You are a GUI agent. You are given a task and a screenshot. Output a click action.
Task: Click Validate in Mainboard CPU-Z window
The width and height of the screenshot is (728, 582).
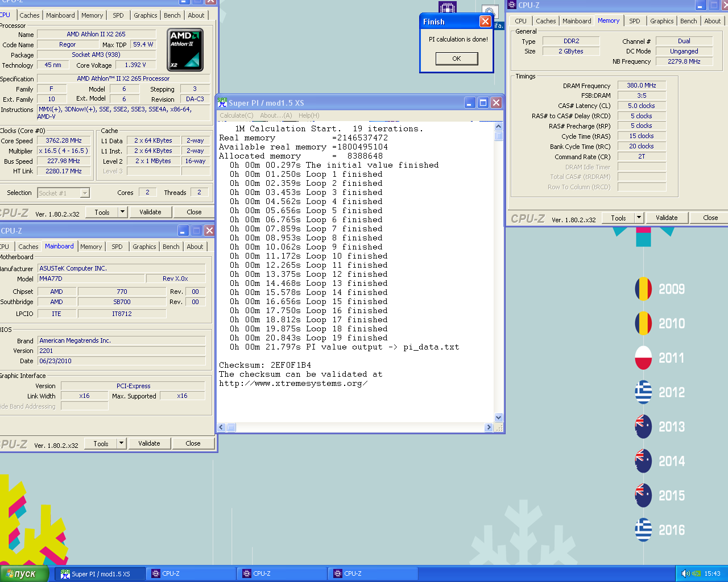149,443
